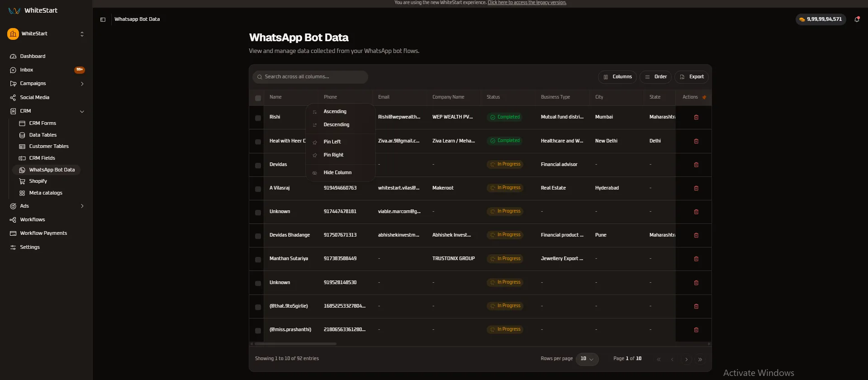This screenshot has width=868, height=380.
Task: Click the Order button
Action: [655, 77]
